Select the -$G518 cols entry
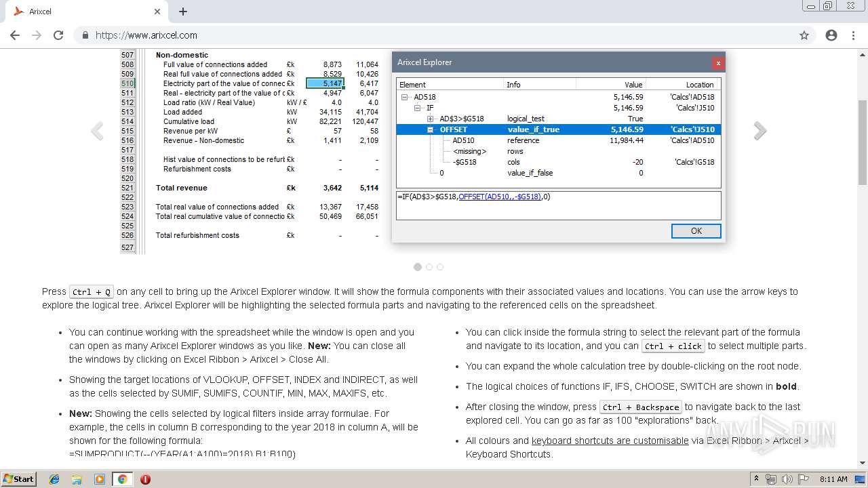The width and height of the screenshot is (868, 488). click(x=558, y=162)
